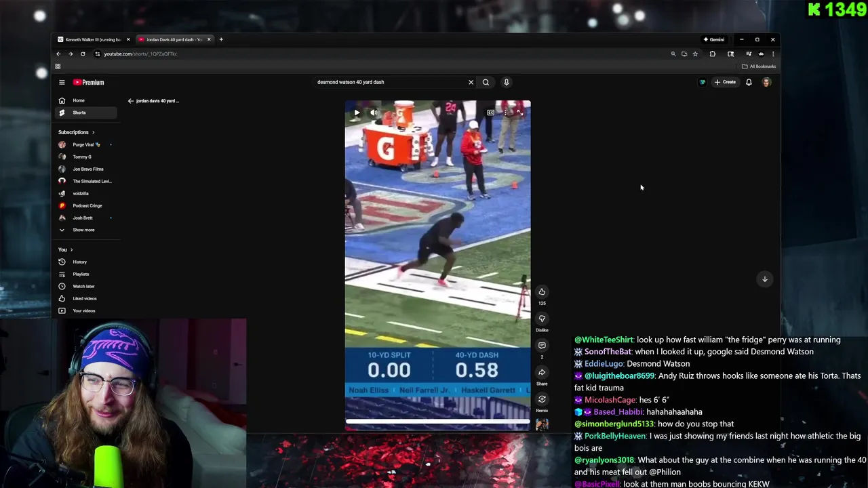Dislike the Short
Screen dimensions: 868x488
[x=542, y=319]
